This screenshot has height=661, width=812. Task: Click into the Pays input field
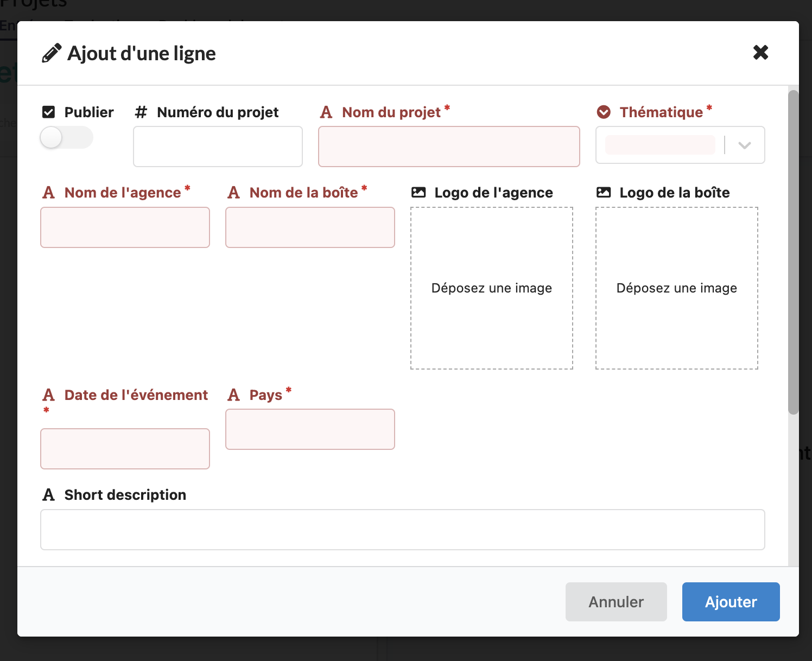tap(310, 429)
